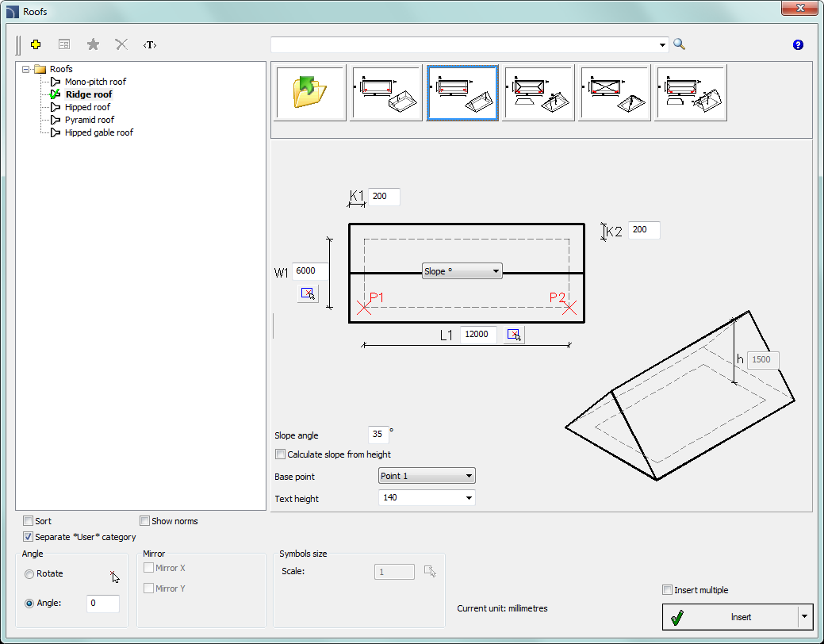Click the magnifier search icon
This screenshot has width=824, height=644.
click(679, 44)
